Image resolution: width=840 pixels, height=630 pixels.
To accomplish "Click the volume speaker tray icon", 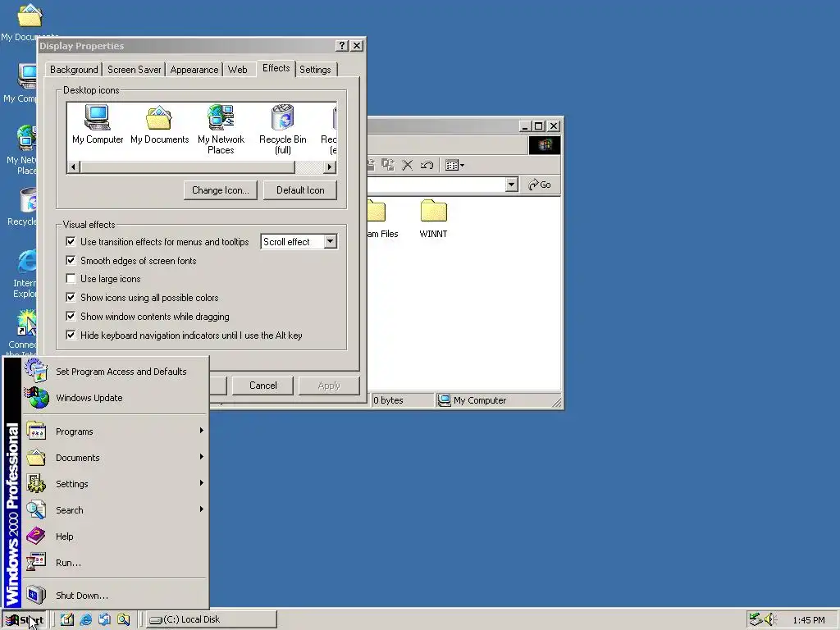I will pyautogui.click(x=770, y=619).
